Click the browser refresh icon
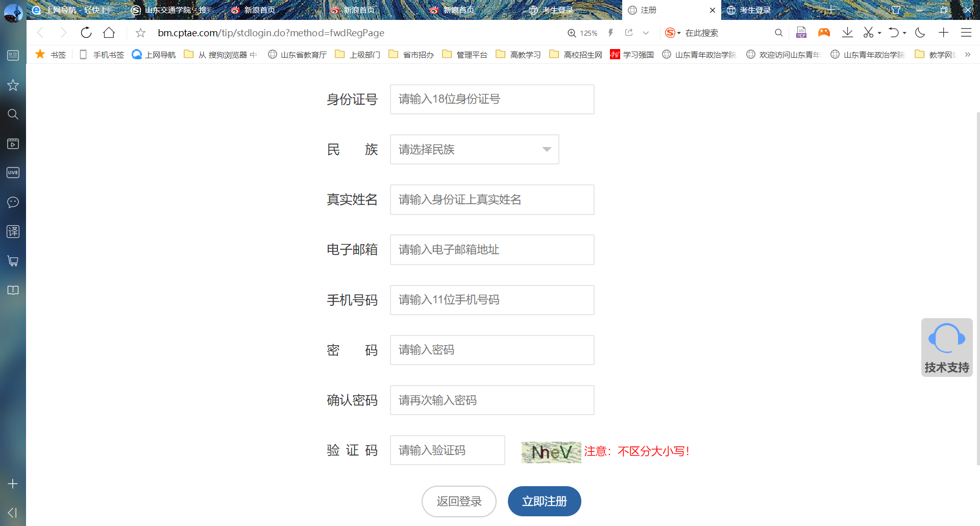This screenshot has height=526, width=980. click(x=86, y=33)
